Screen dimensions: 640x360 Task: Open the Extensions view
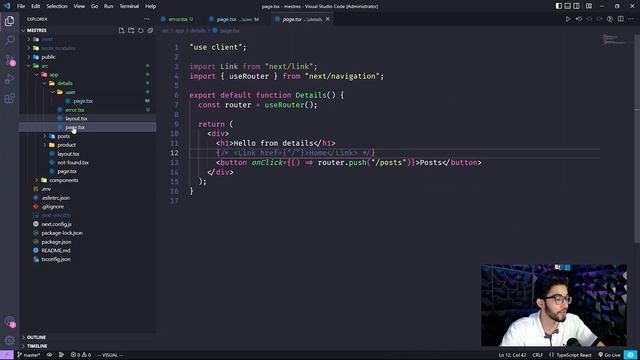[9, 98]
